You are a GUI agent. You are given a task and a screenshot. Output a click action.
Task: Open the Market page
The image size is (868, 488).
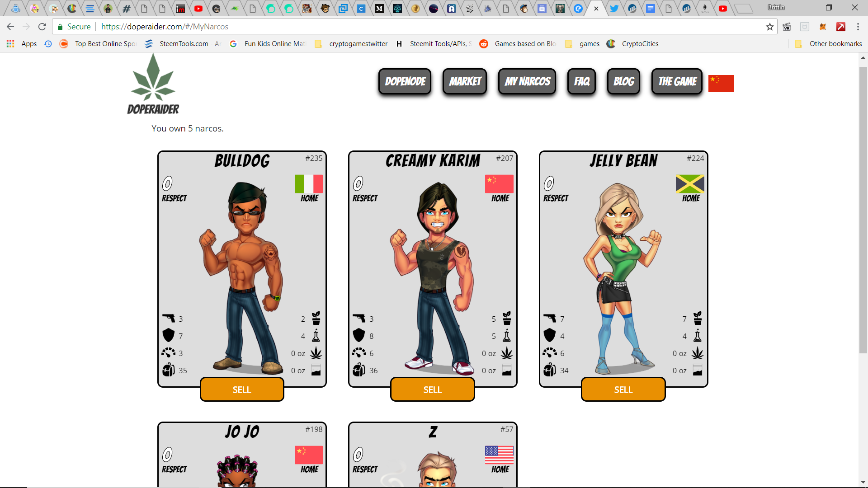[x=465, y=81]
